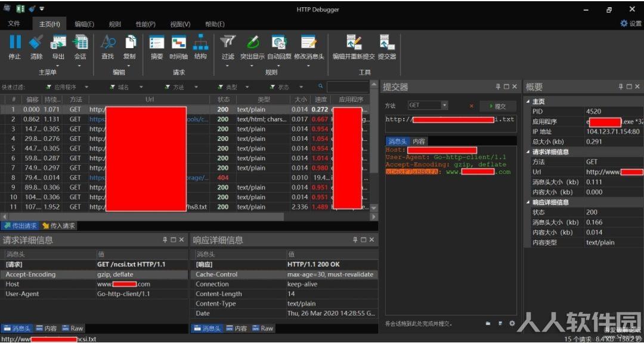The width and height of the screenshot is (644, 343).
Task: Click the 设置 (Settings) gear icon
Action: [624, 23]
